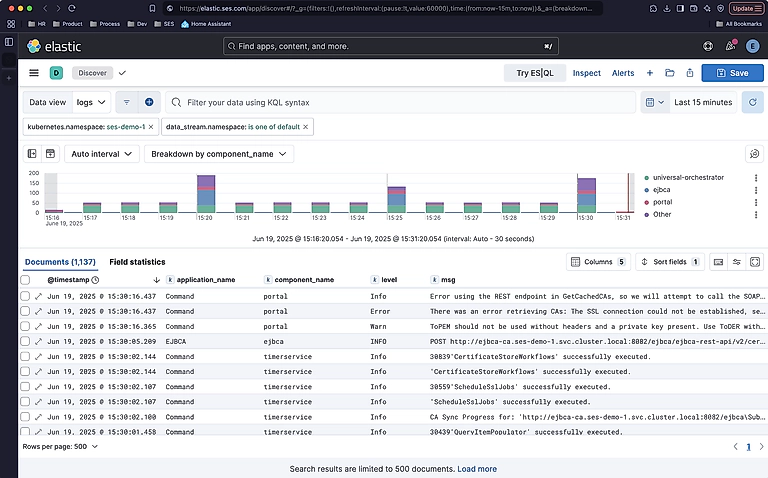
Task: Check the select-all rows checkbox in header
Action: coord(25,280)
